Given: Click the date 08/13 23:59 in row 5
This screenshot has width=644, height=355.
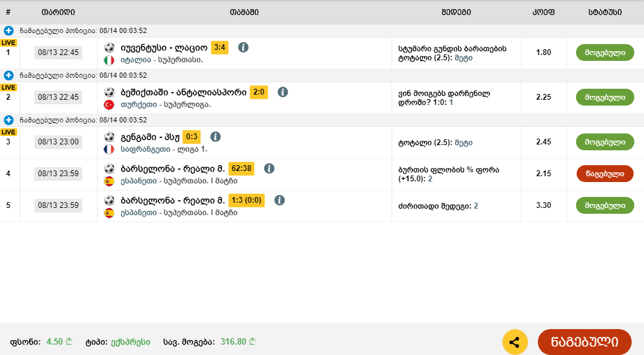Looking at the screenshot, I should (x=58, y=205).
